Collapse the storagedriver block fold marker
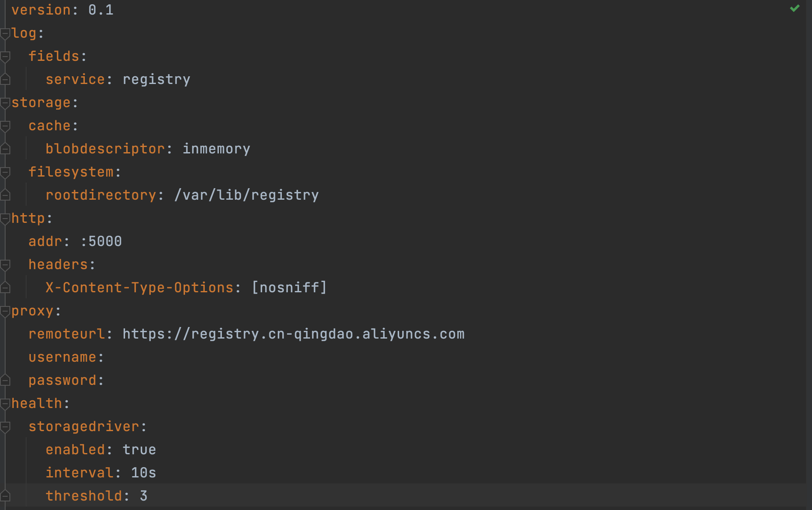 (x=5, y=427)
